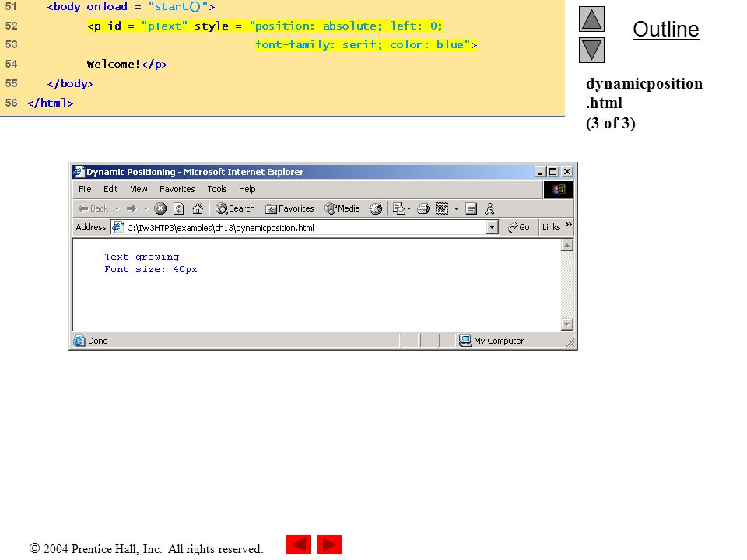The height and width of the screenshot is (560, 747).
Task: Expand the Forward history dropdown arrow
Action: [146, 208]
